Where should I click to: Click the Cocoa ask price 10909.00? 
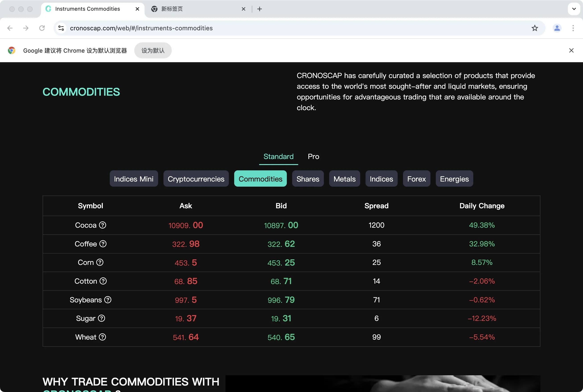click(x=186, y=225)
